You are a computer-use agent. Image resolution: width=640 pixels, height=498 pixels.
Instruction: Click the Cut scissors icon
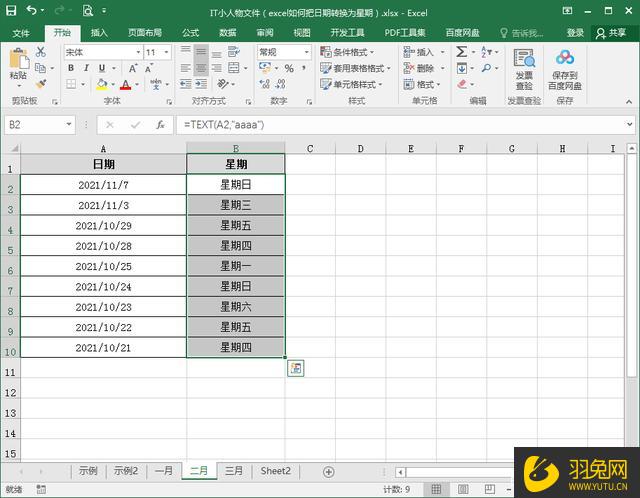tap(40, 52)
